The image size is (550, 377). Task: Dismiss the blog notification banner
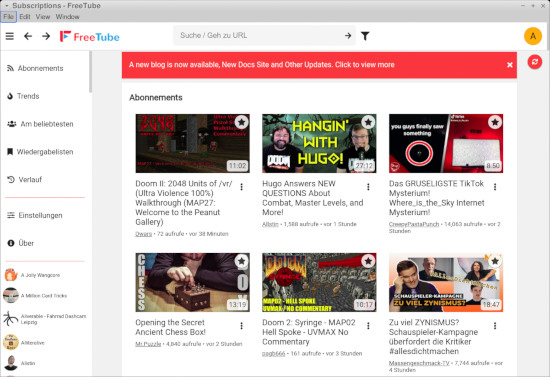pos(510,65)
